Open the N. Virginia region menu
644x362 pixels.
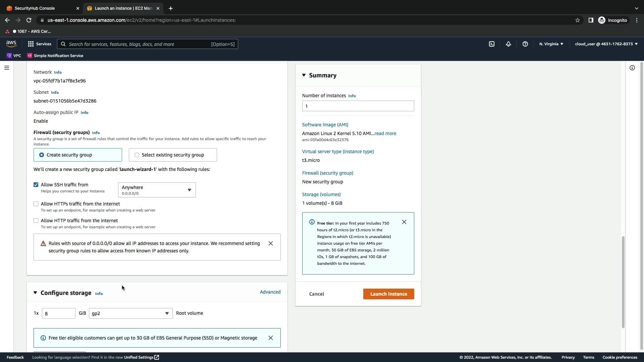[x=551, y=44]
